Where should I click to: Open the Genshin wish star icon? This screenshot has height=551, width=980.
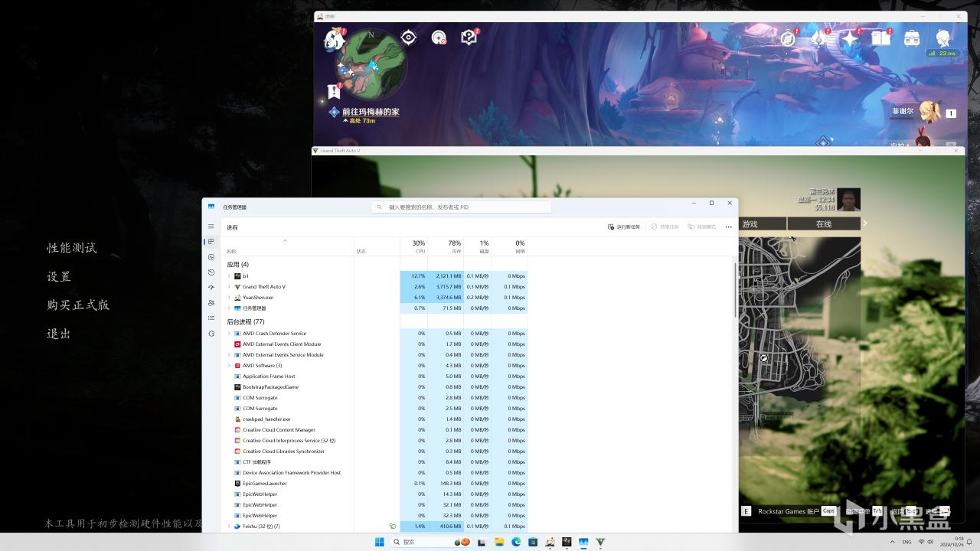[850, 37]
